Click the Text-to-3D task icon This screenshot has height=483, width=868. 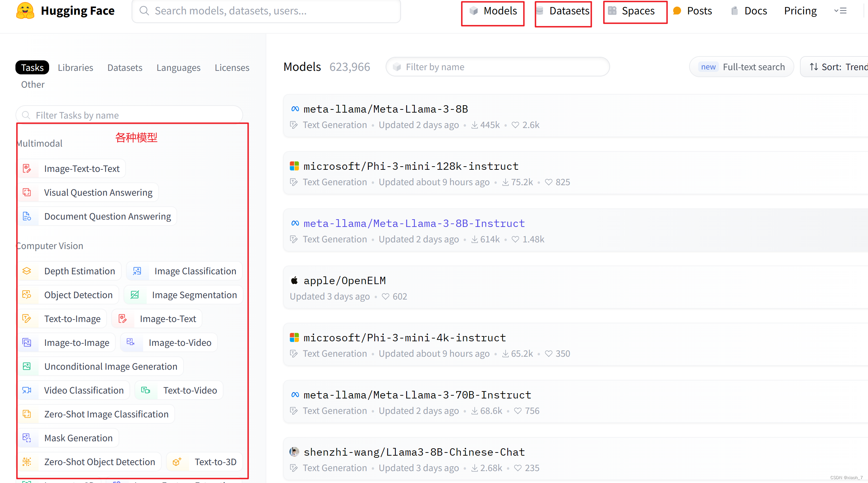point(177,462)
